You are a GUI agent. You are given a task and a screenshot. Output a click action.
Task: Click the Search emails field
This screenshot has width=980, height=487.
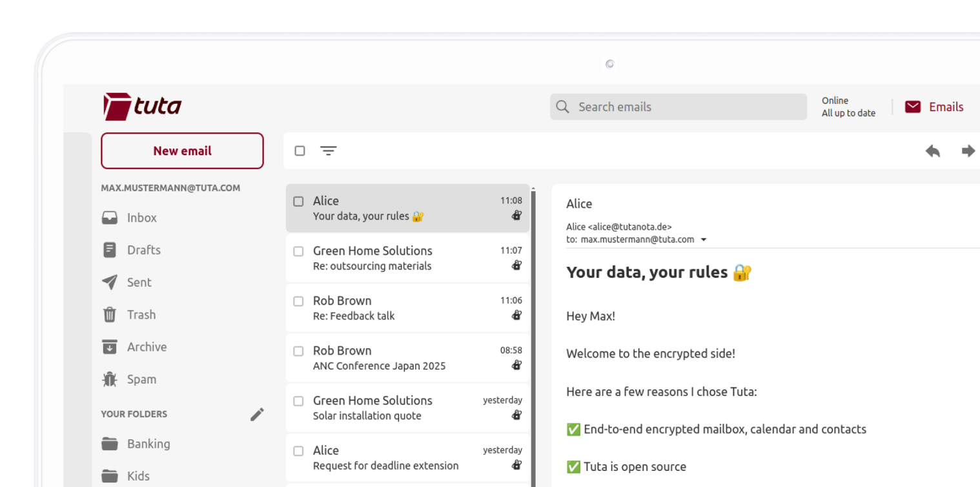(x=678, y=107)
